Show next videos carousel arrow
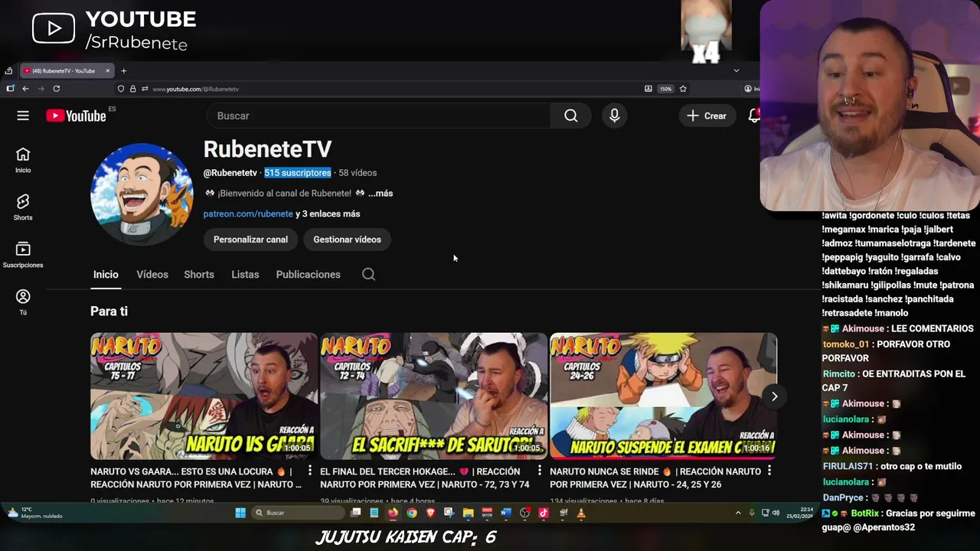This screenshot has height=551, width=980. (774, 396)
